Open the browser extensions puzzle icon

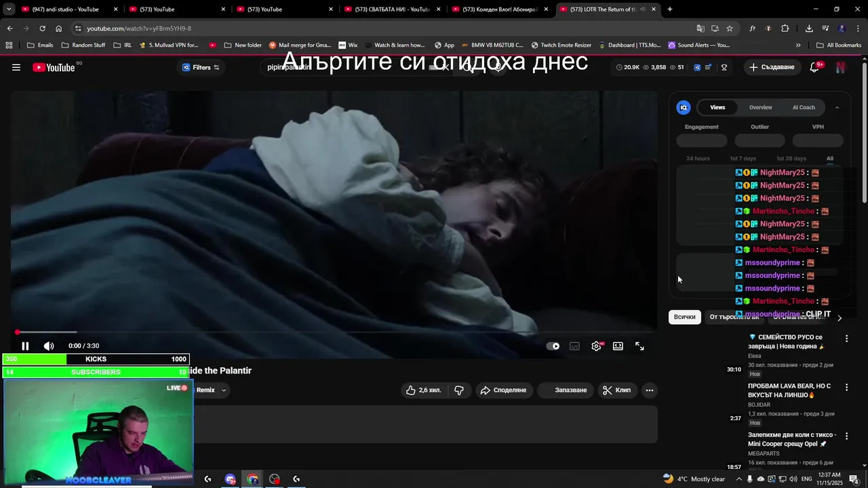pyautogui.click(x=785, y=28)
